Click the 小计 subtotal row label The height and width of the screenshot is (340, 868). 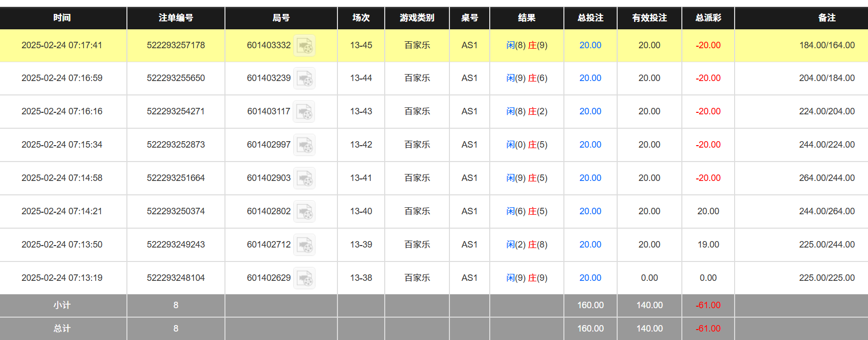click(62, 305)
